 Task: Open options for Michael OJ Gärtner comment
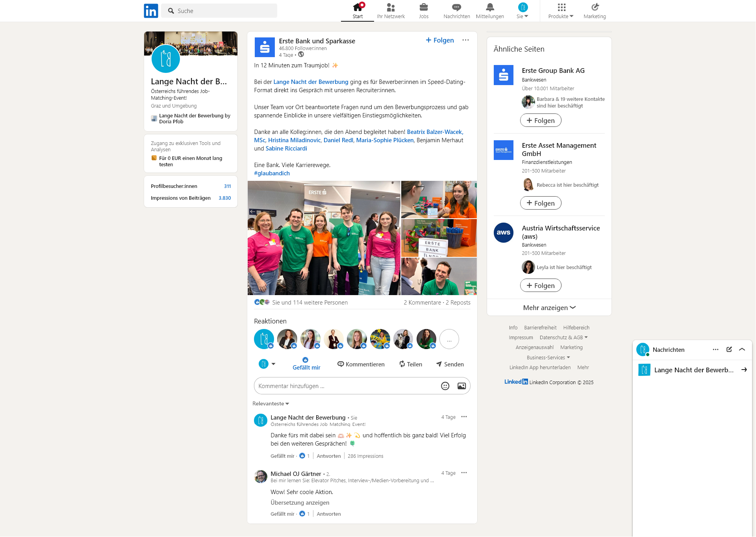pos(464,473)
